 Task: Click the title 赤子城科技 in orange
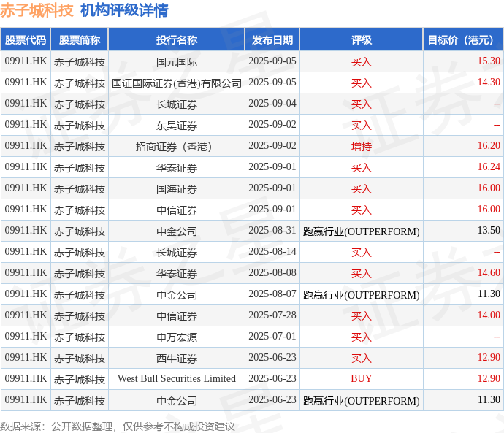click(37, 10)
